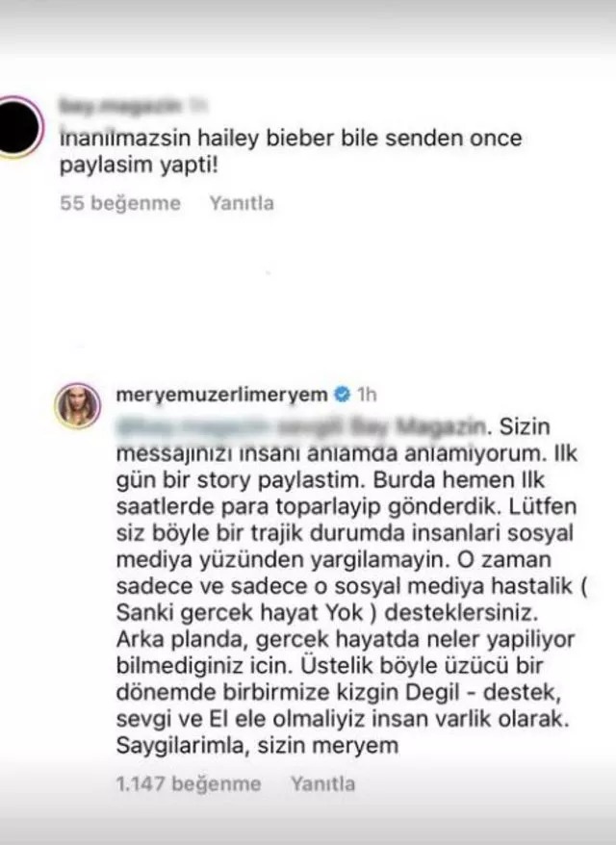Screen dimensions: 616x845
Task: Click the gray bar at the bottom edge
Action: 308,830
